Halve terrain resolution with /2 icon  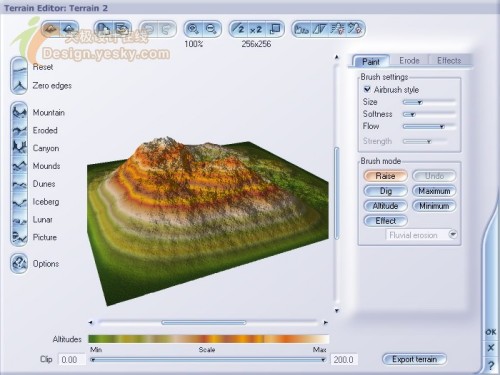point(239,29)
